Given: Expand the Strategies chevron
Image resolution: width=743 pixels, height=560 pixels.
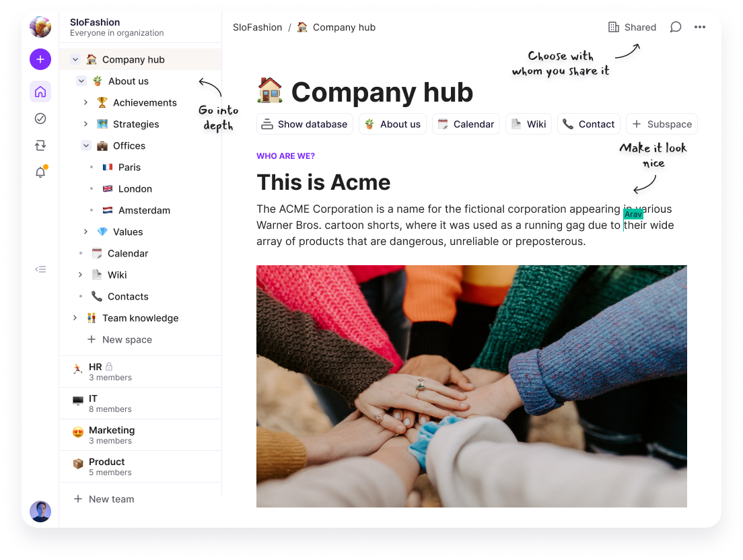Looking at the screenshot, I should 85,124.
